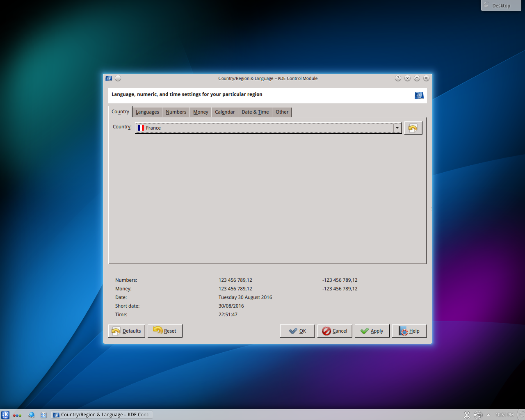
Task: Open the file cabinet icon in panel
Action: tap(43, 415)
